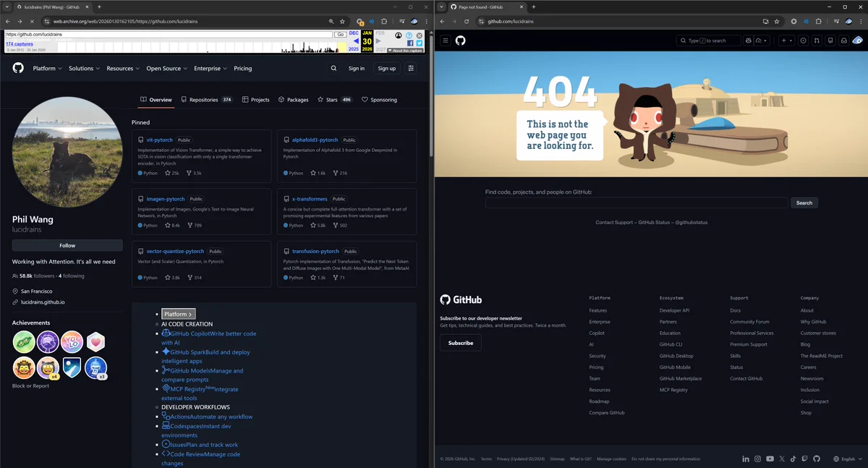Click GitHub logo in left archive window header
Viewport: 868px width, 468px height.
pos(18,68)
